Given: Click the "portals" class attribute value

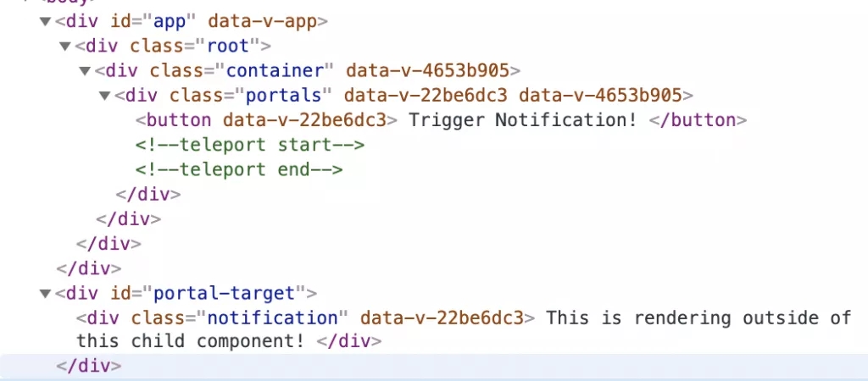Looking at the screenshot, I should (284, 96).
